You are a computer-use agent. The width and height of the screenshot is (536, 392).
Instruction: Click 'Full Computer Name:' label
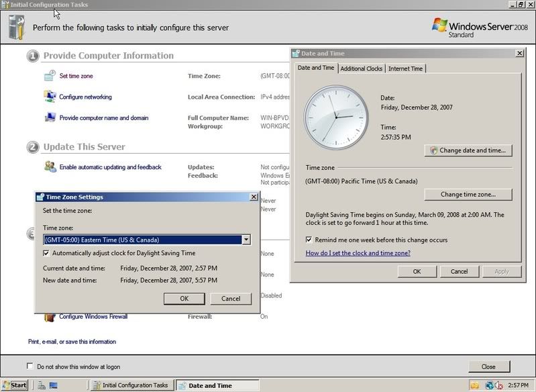click(218, 117)
